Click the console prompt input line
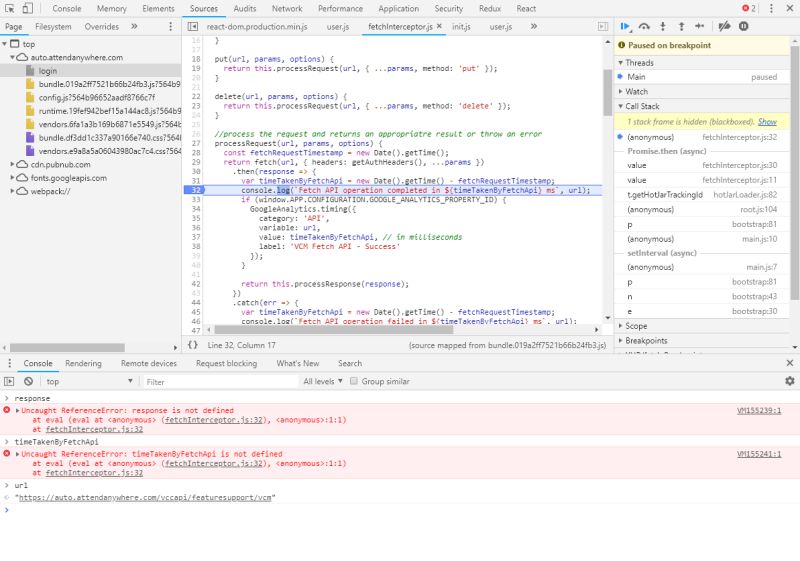Screen dimensions: 800x561 400,510
